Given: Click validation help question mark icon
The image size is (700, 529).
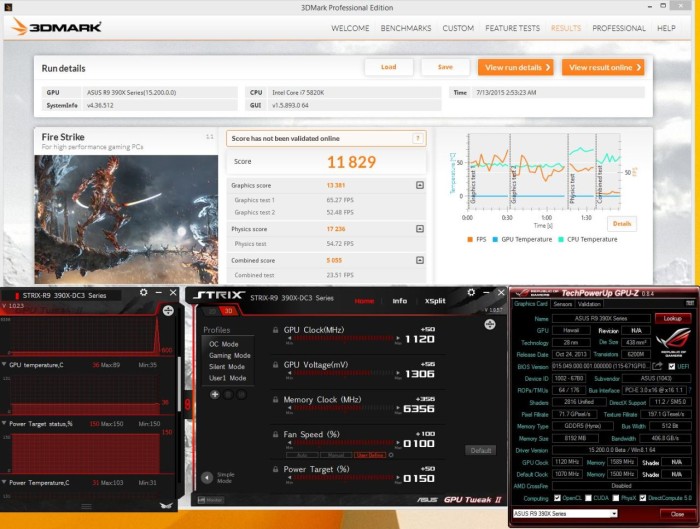Looking at the screenshot, I should coord(418,138).
